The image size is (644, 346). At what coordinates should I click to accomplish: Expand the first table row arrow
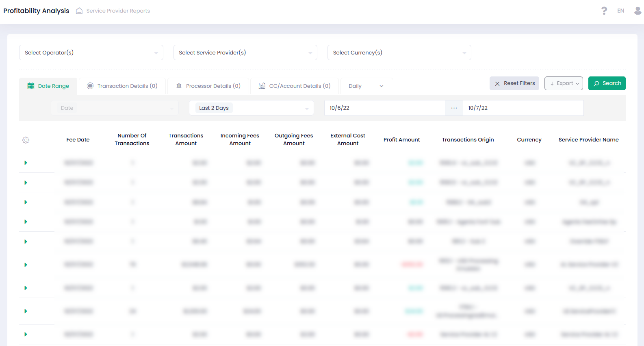(26, 163)
